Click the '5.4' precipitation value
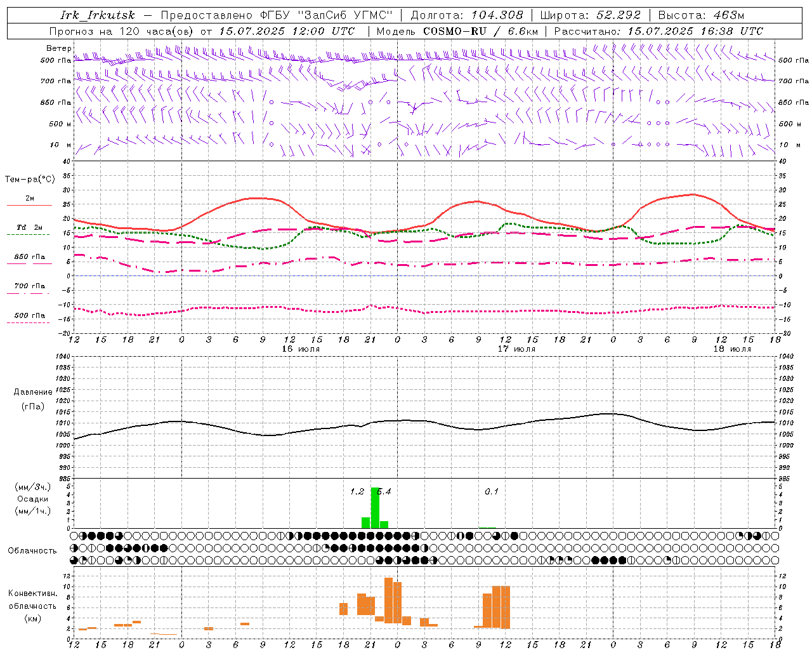This screenshot has height=650, width=812. [x=384, y=491]
